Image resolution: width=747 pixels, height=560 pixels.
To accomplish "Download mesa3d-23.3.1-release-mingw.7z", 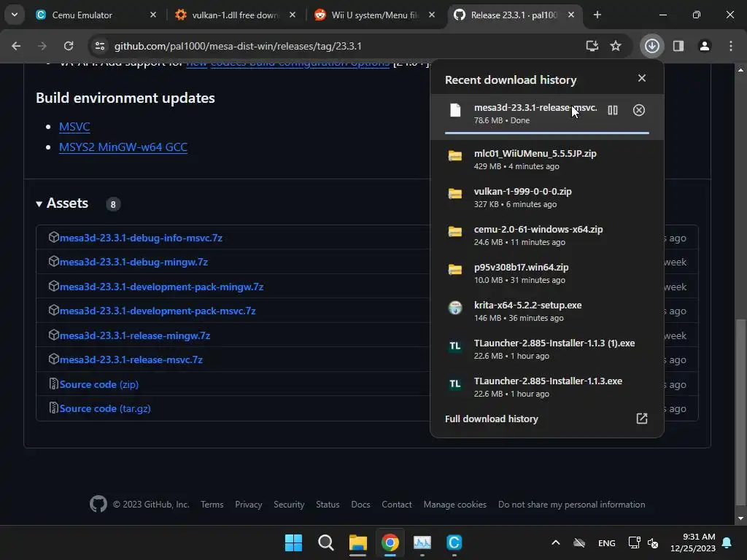I will click(x=135, y=335).
